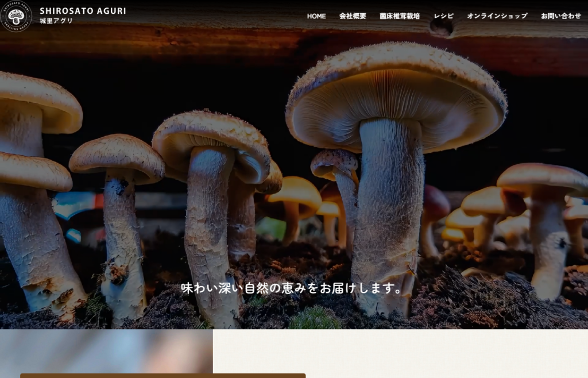Click the green moss patch at bottom
Viewport: 588px width, 378px height.
click(314, 318)
